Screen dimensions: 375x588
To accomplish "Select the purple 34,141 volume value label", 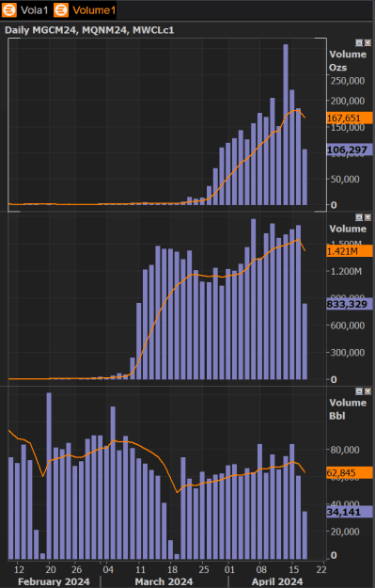I will pyautogui.click(x=350, y=512).
